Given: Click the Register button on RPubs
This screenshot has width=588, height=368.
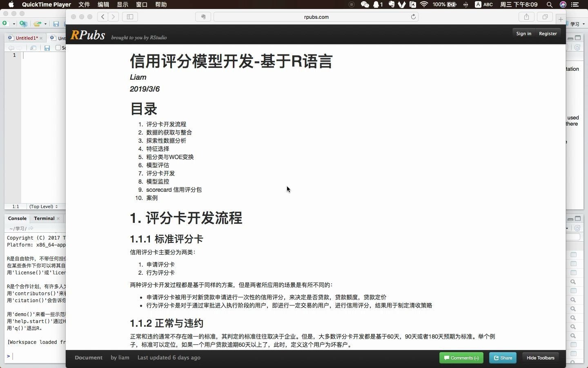Looking at the screenshot, I should click(x=547, y=34).
